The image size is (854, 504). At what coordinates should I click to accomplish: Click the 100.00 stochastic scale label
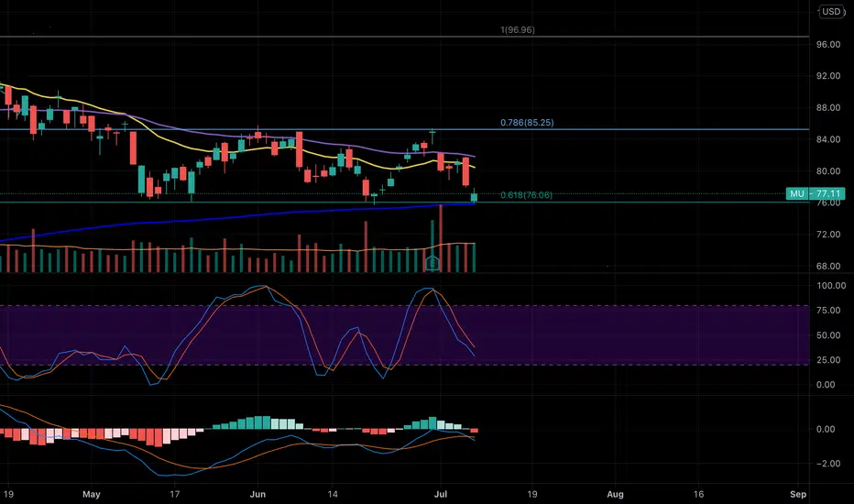coord(831,286)
